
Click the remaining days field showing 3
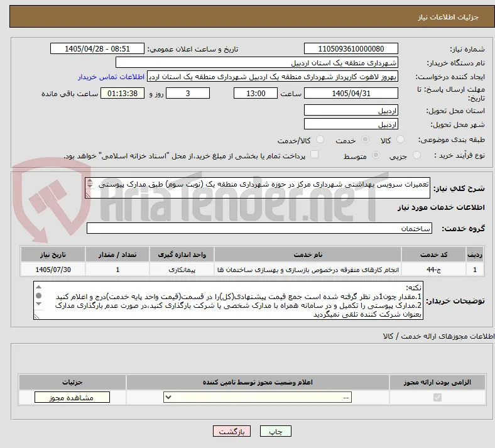pos(188,93)
